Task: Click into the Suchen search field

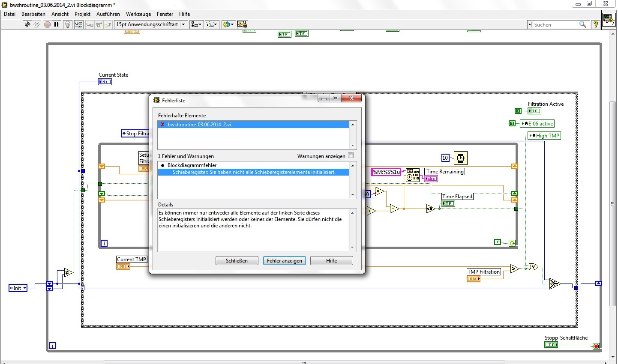Action: click(x=557, y=24)
